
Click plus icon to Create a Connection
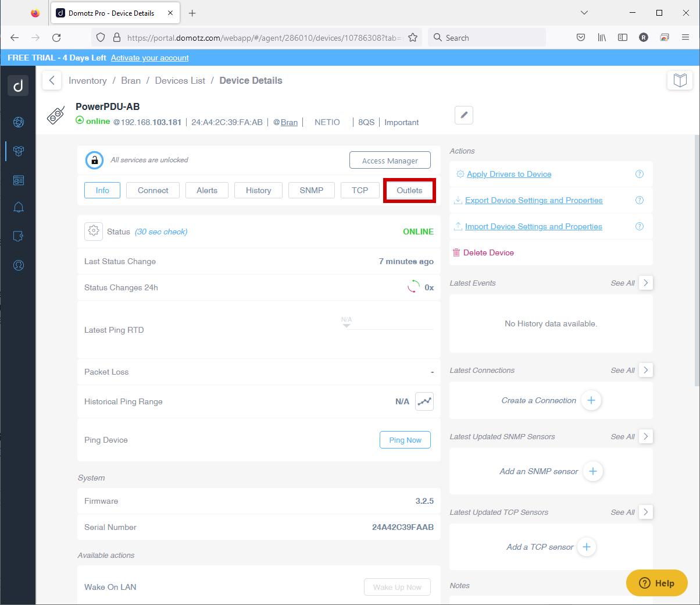point(591,400)
